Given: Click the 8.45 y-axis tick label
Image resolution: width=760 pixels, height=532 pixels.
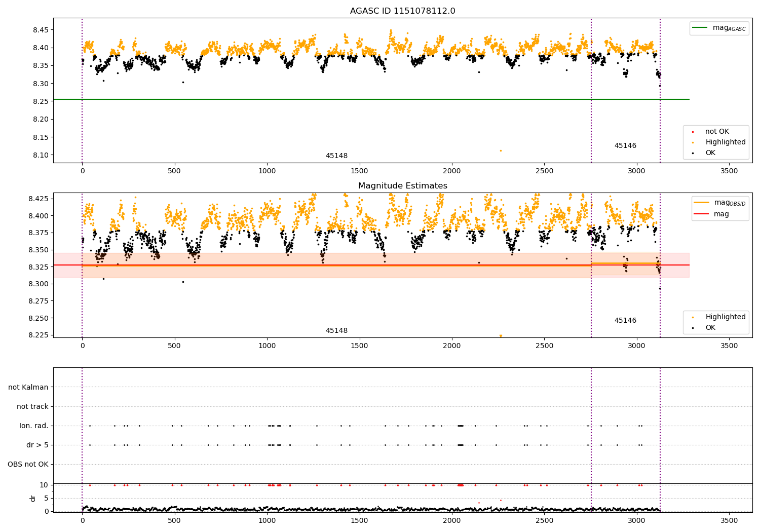Looking at the screenshot, I should pos(40,30).
